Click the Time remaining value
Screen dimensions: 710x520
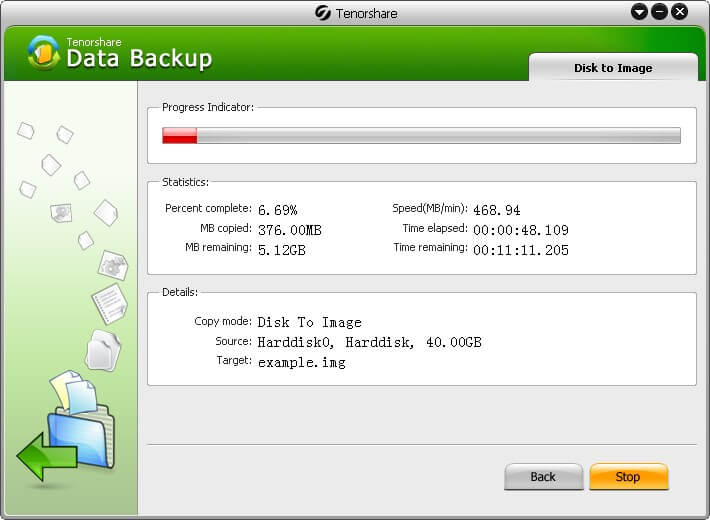point(521,250)
